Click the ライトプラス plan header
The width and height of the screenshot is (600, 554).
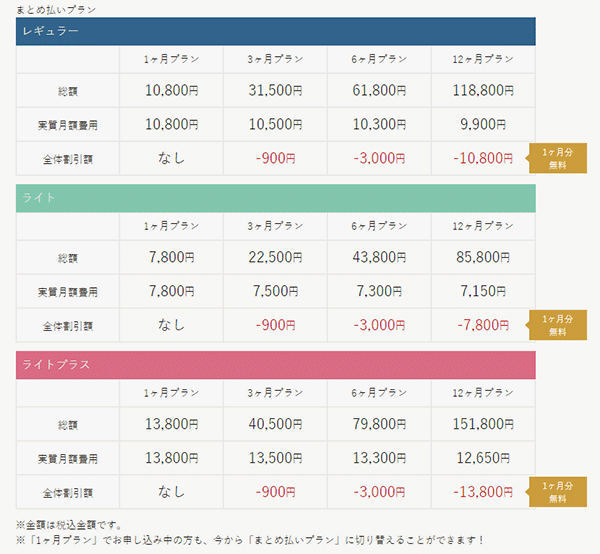tap(276, 365)
